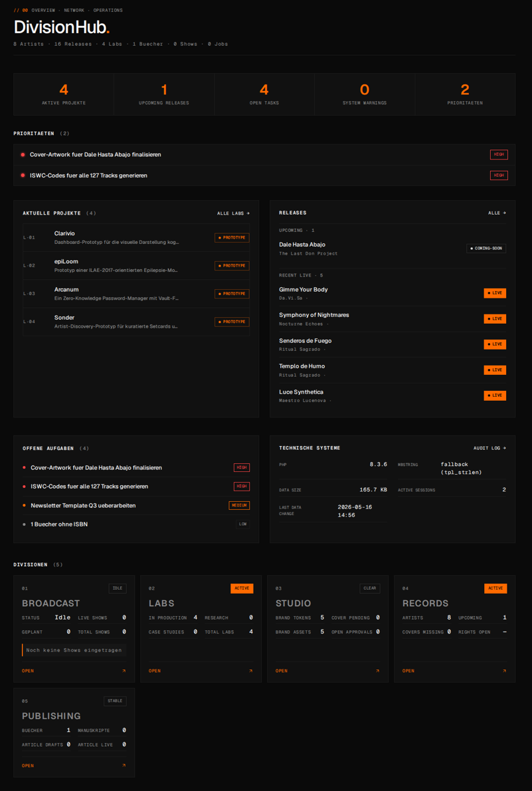Open the Clarivio project row
Image resolution: width=532 pixels, height=791 pixels.
click(136, 237)
